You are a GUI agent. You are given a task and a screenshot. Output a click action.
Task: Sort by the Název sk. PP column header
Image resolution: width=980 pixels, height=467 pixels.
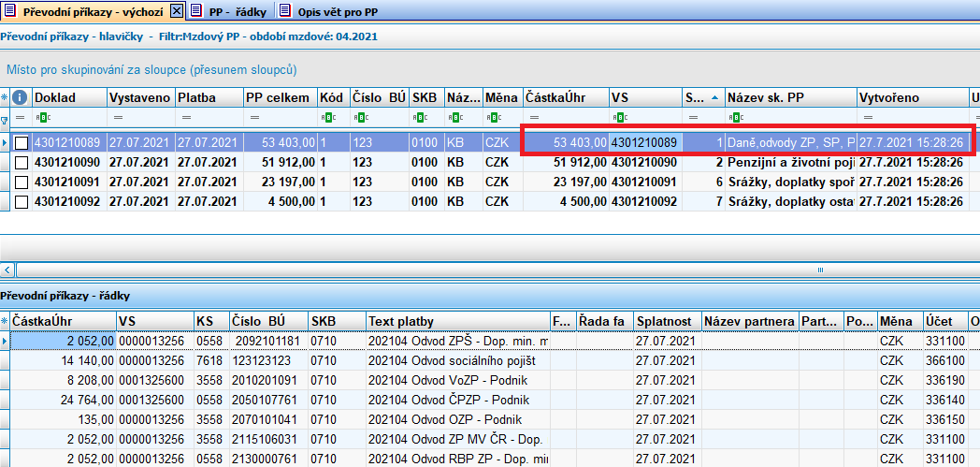click(x=791, y=97)
